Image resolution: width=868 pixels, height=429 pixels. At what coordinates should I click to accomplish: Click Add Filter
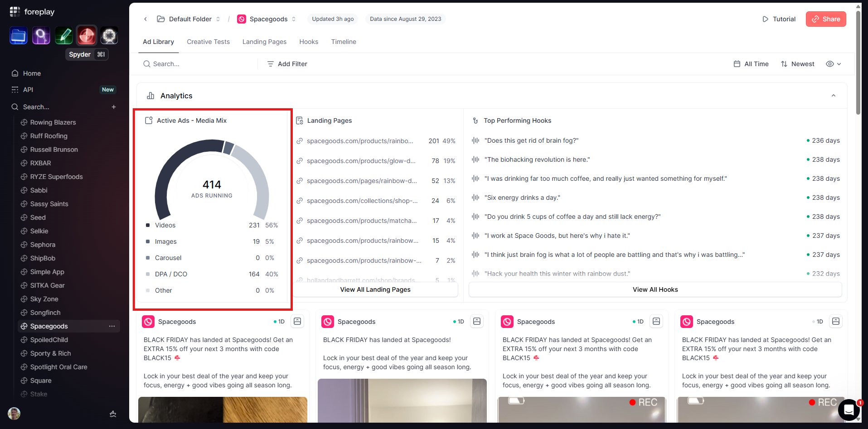coord(287,64)
